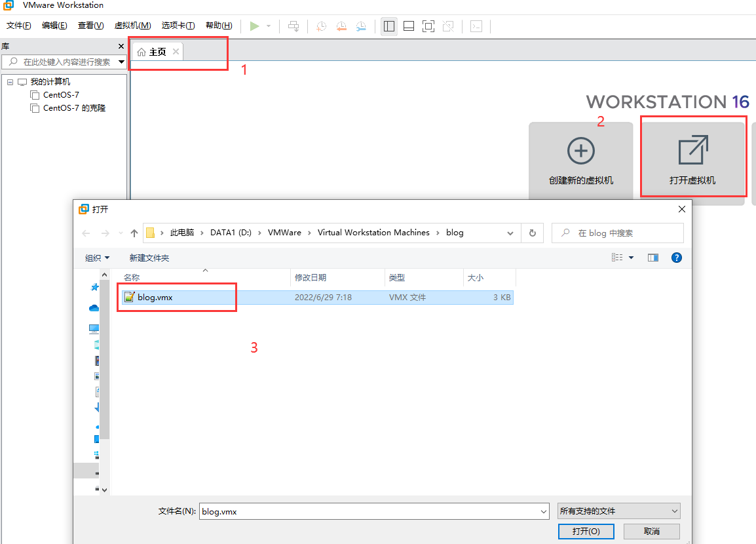Click the 文件名 filename input field
This screenshot has height=544, width=756.
[369, 512]
